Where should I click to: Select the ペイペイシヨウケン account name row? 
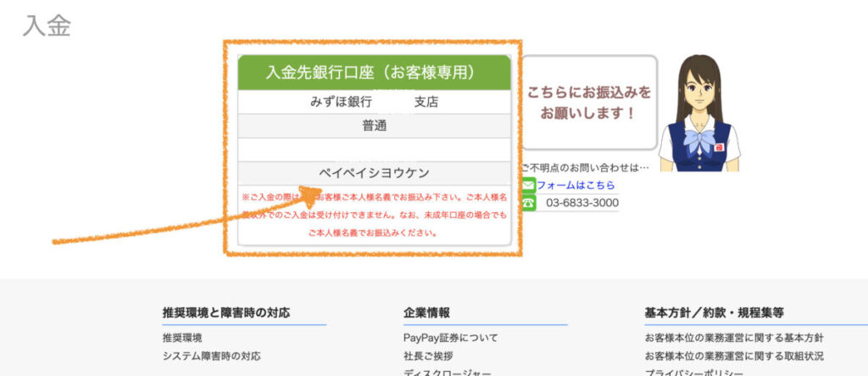[374, 172]
